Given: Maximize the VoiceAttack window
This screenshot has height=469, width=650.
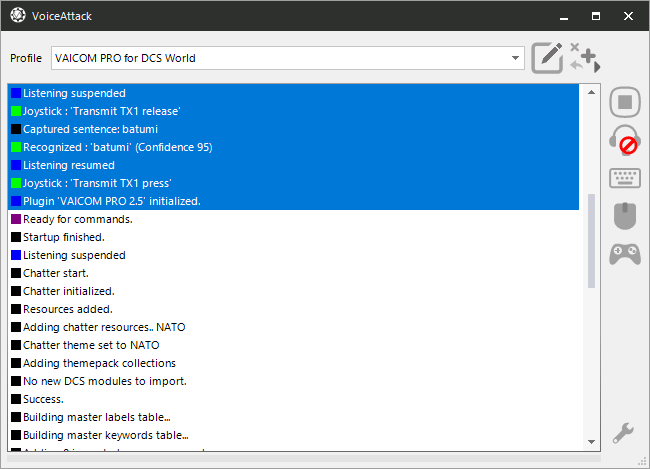Looking at the screenshot, I should pos(596,16).
